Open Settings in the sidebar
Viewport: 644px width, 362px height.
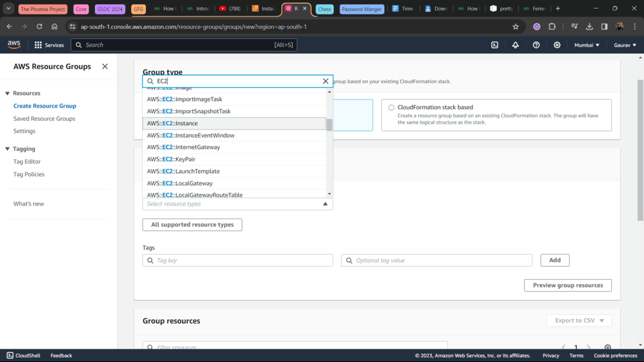[x=25, y=131]
